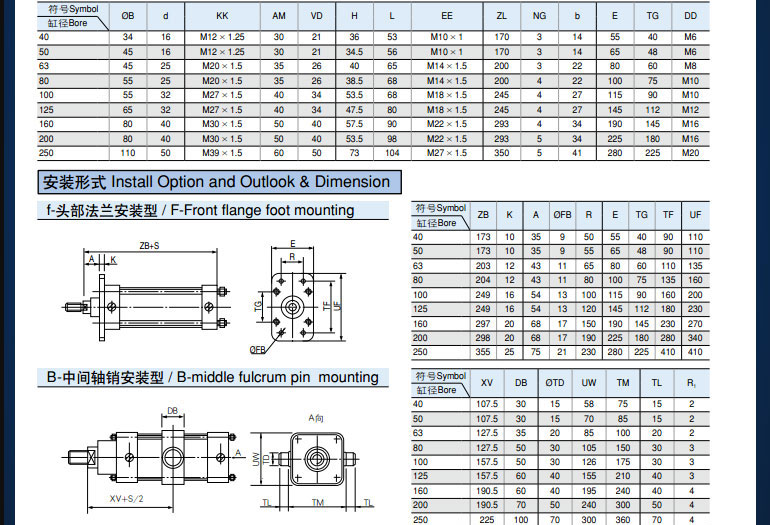Click the UW column header
This screenshot has height=525, width=770.
[x=588, y=382]
